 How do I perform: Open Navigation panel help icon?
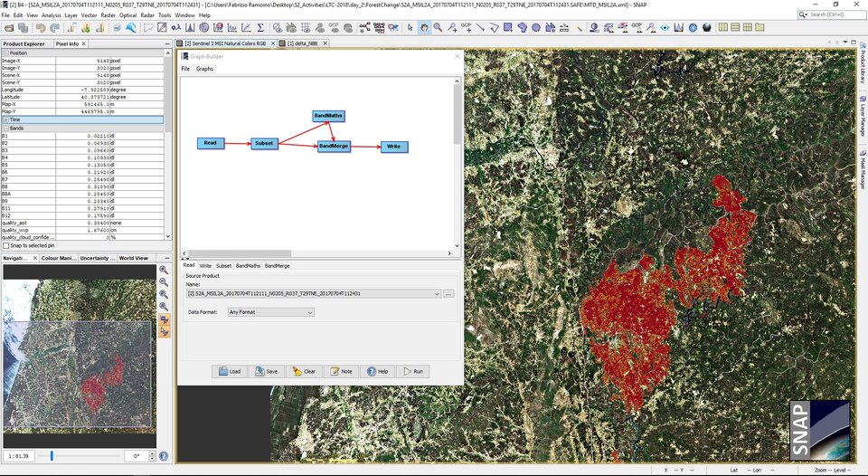(164, 456)
